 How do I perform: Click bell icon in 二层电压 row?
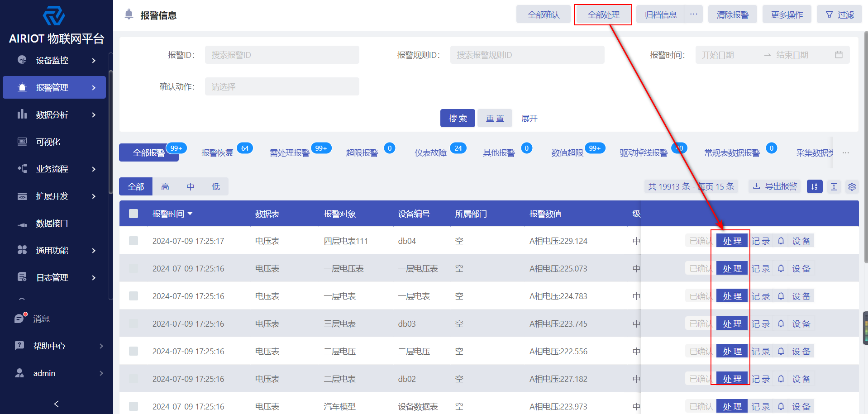pyautogui.click(x=781, y=351)
